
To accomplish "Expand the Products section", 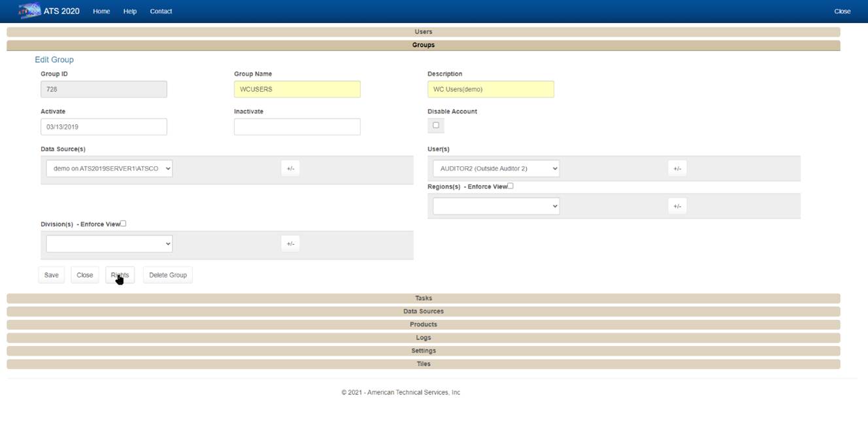I will (x=423, y=324).
